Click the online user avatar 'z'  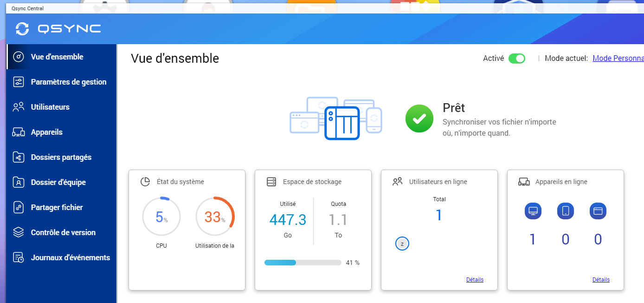(x=402, y=244)
